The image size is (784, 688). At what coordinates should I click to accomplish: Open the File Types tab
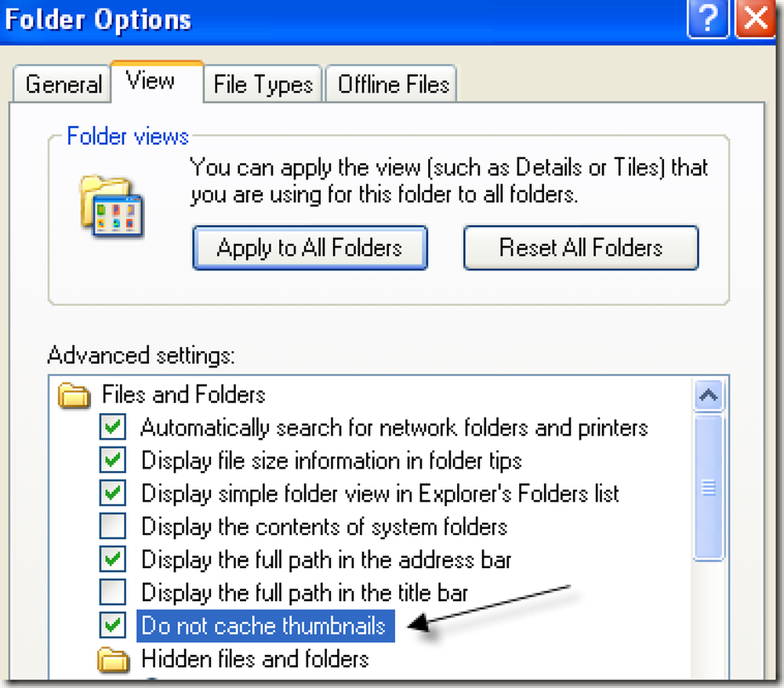tap(263, 84)
